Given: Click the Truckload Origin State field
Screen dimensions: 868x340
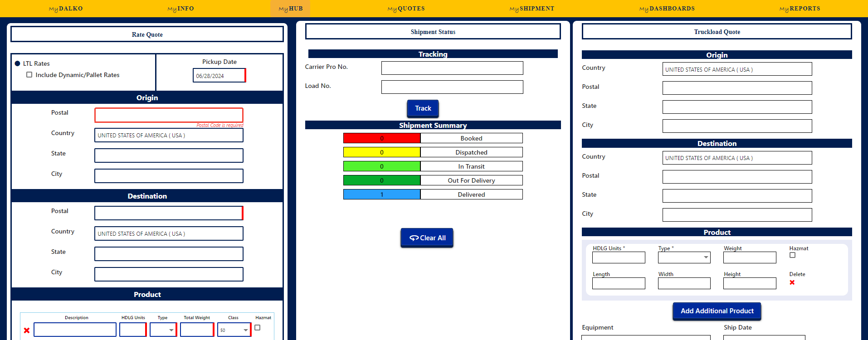Looking at the screenshot, I should (x=737, y=107).
